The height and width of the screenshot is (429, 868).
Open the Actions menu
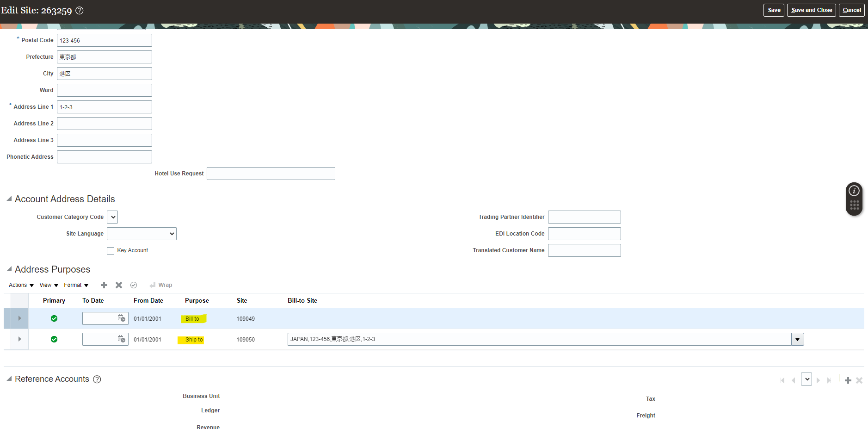tap(21, 285)
